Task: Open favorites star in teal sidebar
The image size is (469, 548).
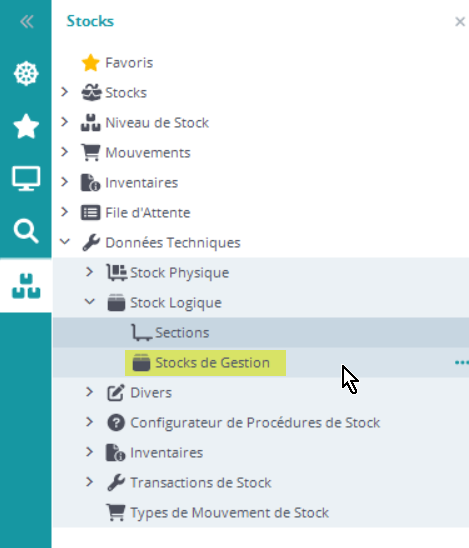Action: pyautogui.click(x=26, y=126)
